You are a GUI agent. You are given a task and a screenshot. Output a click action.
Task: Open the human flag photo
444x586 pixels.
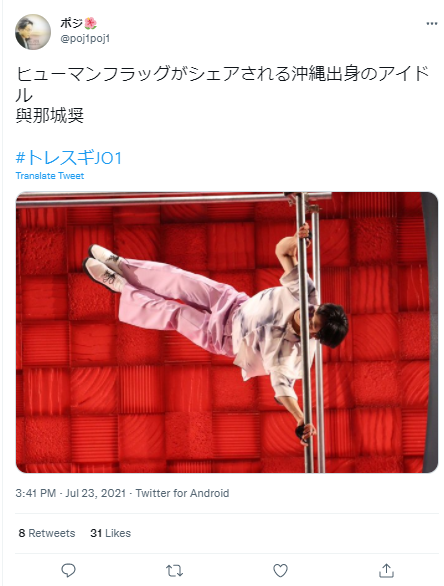click(226, 332)
